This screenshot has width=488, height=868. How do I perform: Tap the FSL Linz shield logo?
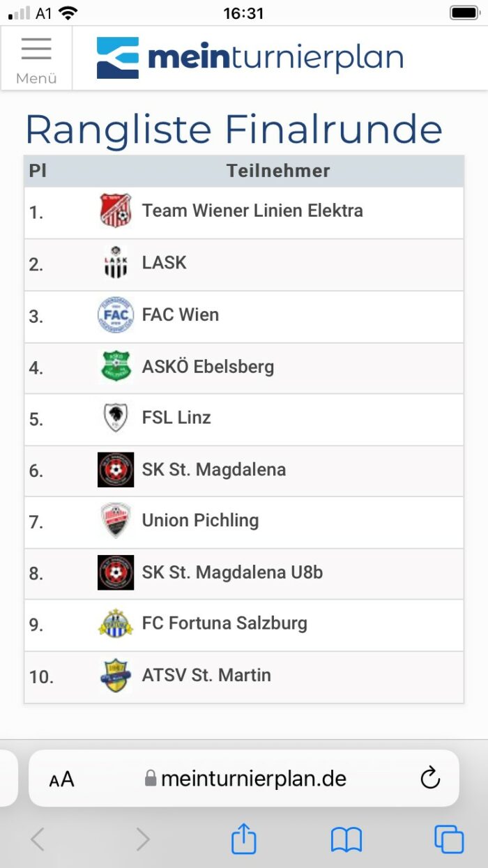[x=115, y=418]
